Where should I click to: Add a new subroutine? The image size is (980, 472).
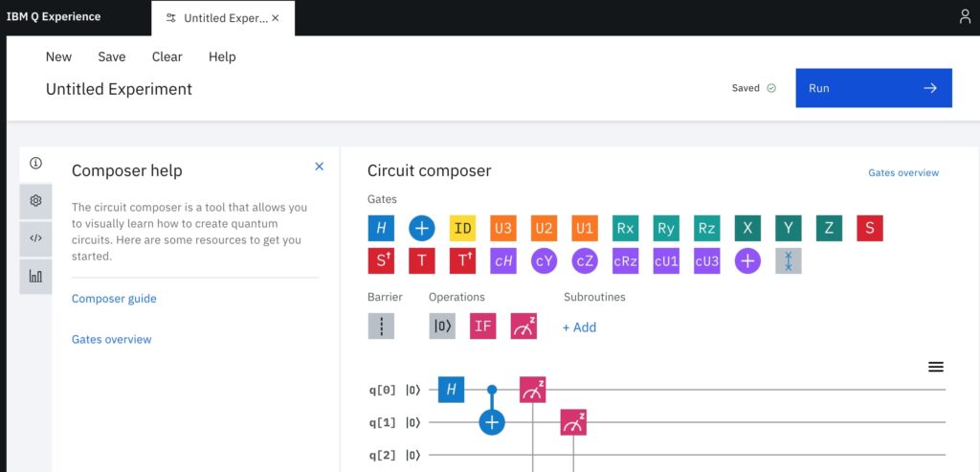point(579,327)
